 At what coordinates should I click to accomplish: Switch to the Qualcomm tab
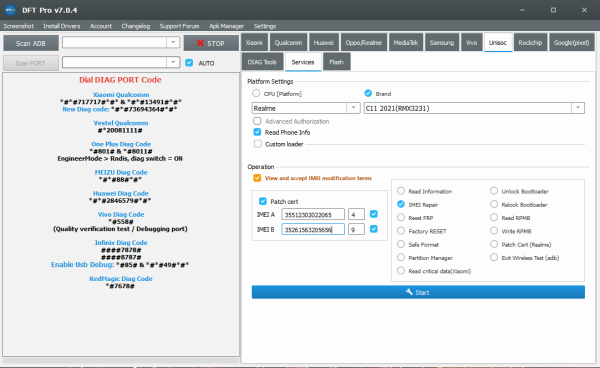(x=288, y=42)
